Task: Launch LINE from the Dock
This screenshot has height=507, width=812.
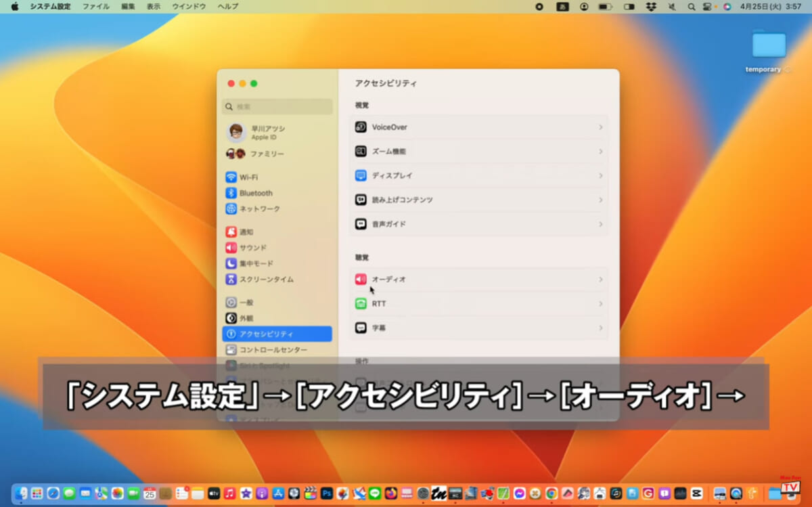Action: coord(375,493)
